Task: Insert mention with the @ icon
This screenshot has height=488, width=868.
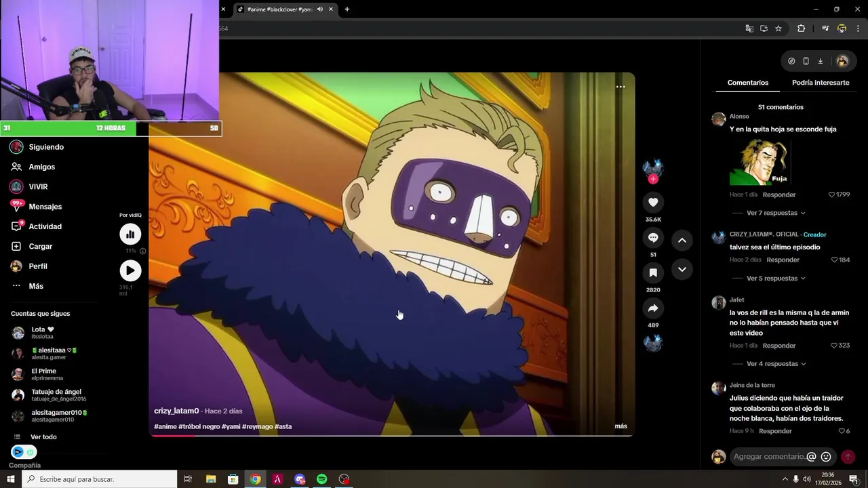Action: click(x=811, y=457)
